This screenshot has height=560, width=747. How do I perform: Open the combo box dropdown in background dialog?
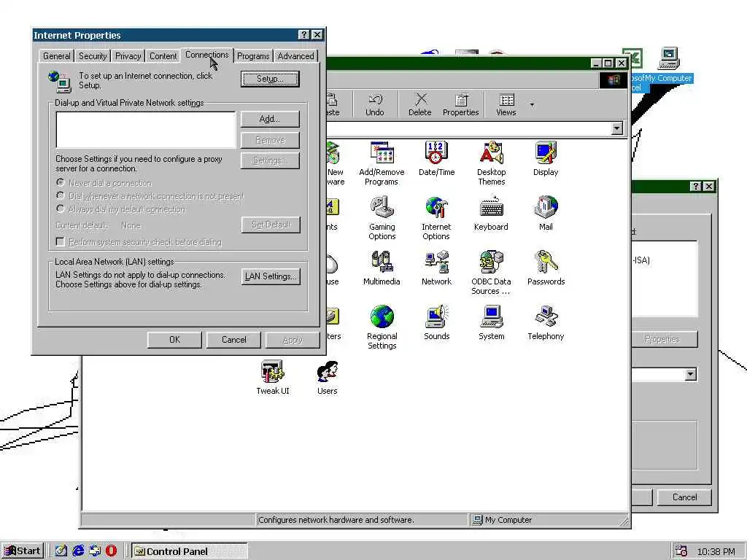(x=691, y=374)
